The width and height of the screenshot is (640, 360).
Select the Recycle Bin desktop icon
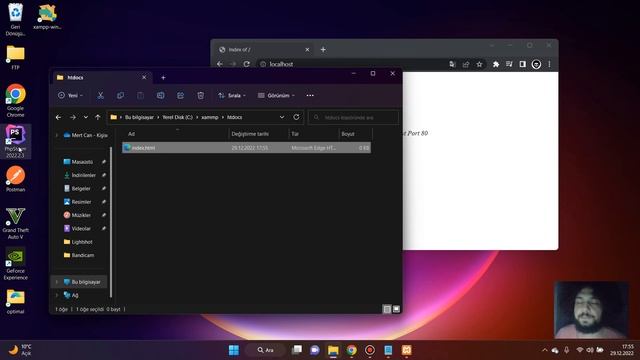(x=16, y=19)
